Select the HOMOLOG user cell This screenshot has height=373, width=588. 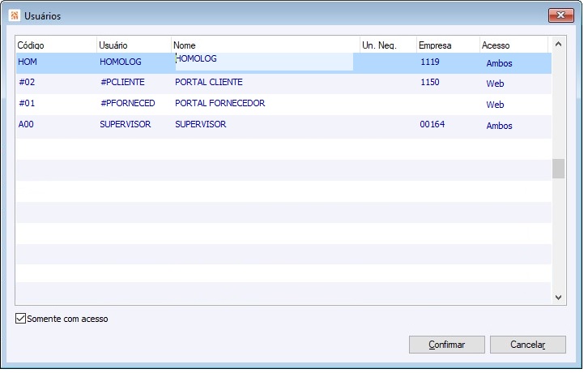[x=121, y=62]
